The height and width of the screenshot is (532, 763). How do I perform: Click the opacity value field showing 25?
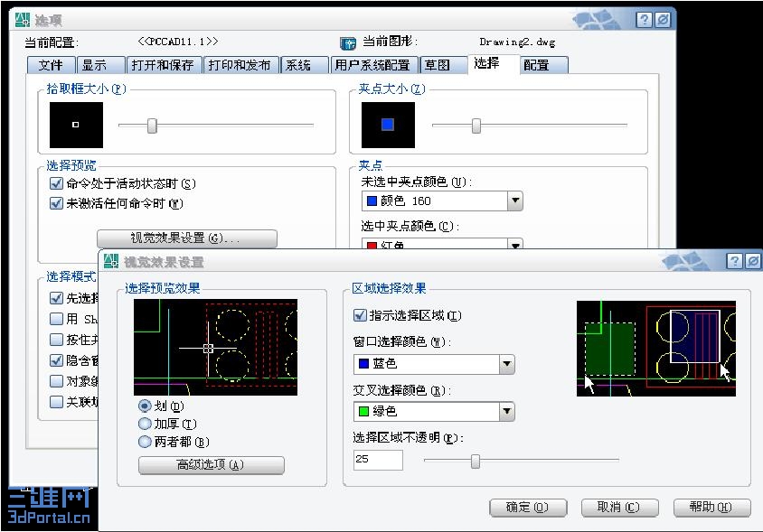tap(378, 460)
